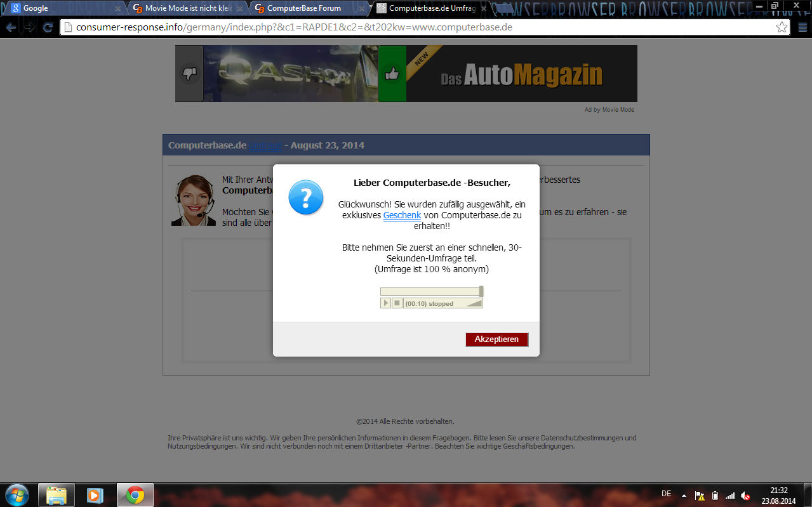Image resolution: width=812 pixels, height=507 pixels.
Task: Click the Show desktop strip by the clock
Action: click(808, 495)
